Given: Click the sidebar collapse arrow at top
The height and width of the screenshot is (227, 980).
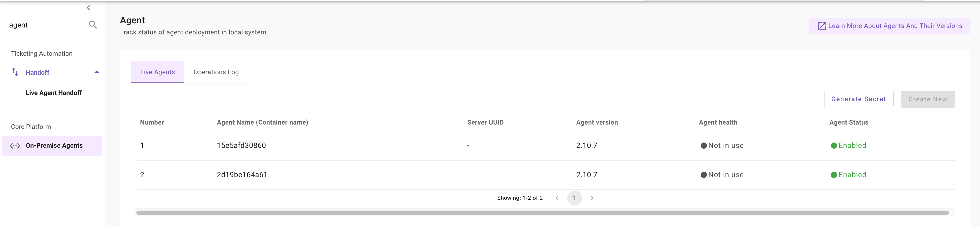Looking at the screenshot, I should (88, 7).
